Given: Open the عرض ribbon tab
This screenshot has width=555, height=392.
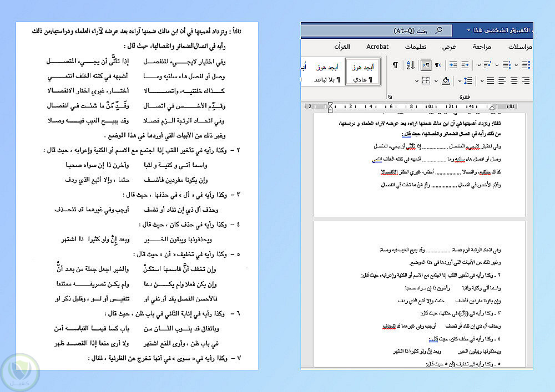Looking at the screenshot, I should coord(449,47).
